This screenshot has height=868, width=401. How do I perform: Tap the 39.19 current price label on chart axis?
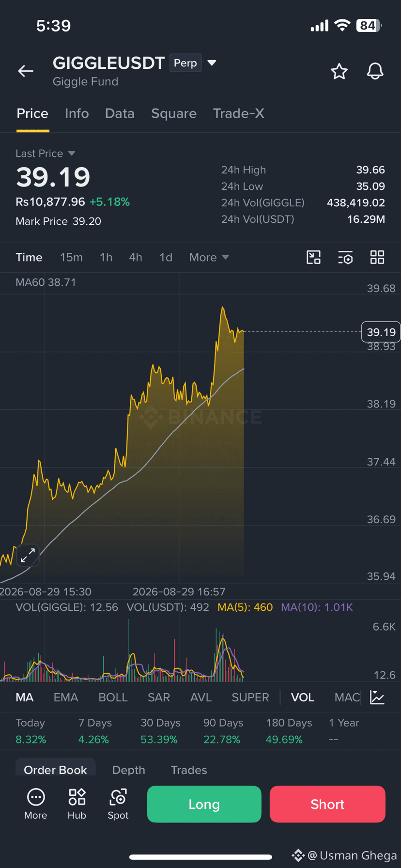(x=381, y=332)
